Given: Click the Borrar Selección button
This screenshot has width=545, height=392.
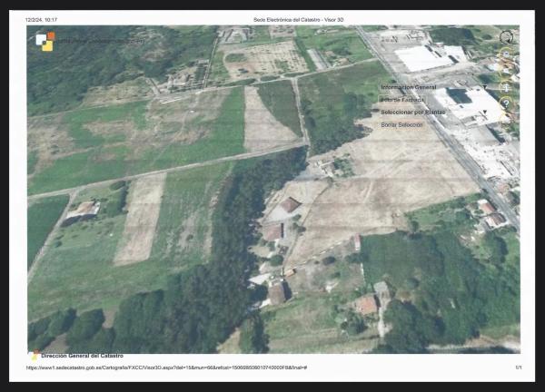Looking at the screenshot, I should pos(401,124).
